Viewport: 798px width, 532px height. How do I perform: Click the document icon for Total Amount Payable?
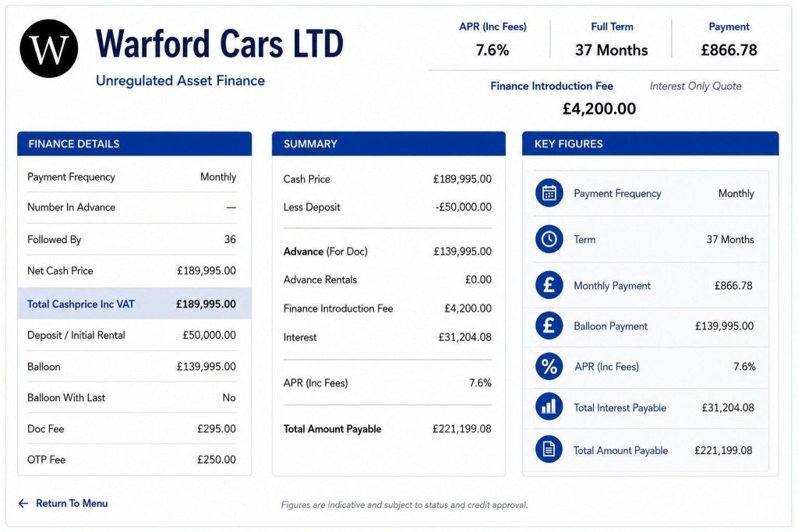(x=549, y=449)
